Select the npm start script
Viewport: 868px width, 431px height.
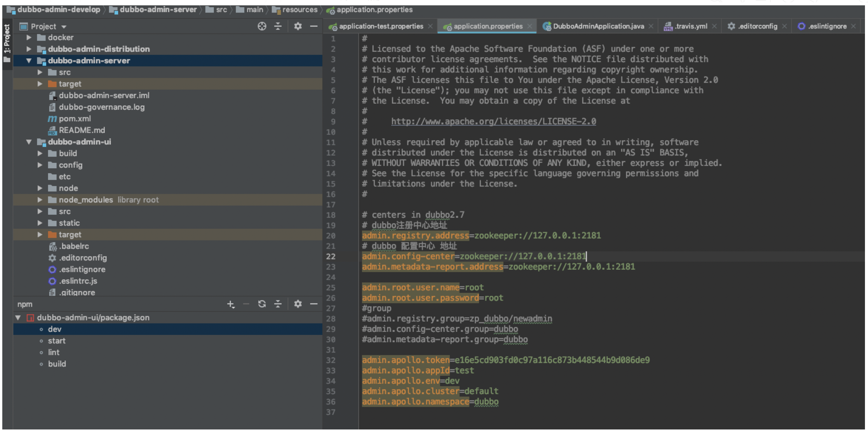57,341
